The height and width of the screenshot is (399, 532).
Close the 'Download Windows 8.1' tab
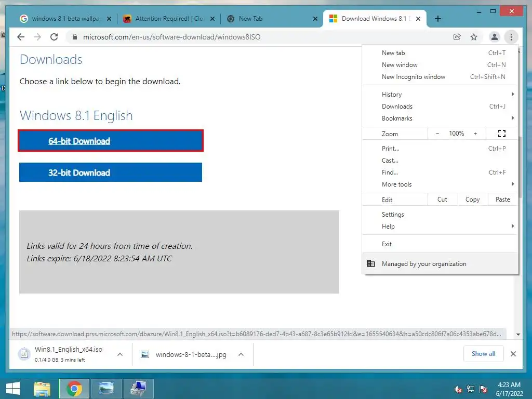point(418,19)
